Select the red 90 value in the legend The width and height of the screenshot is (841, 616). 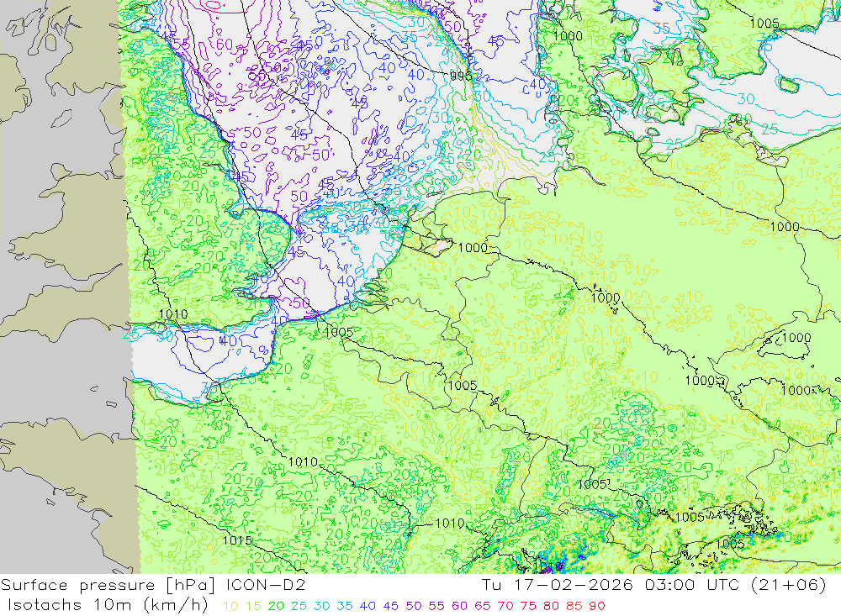[x=597, y=607]
